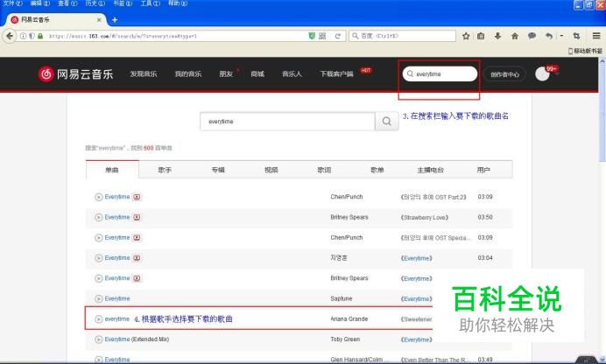Viewport: 606px width, 364px height.
Task: Switch to the 主播电台 results tab
Action: tap(430, 170)
